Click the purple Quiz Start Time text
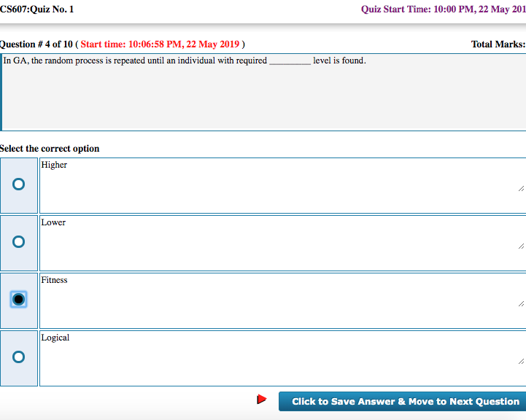 (443, 9)
